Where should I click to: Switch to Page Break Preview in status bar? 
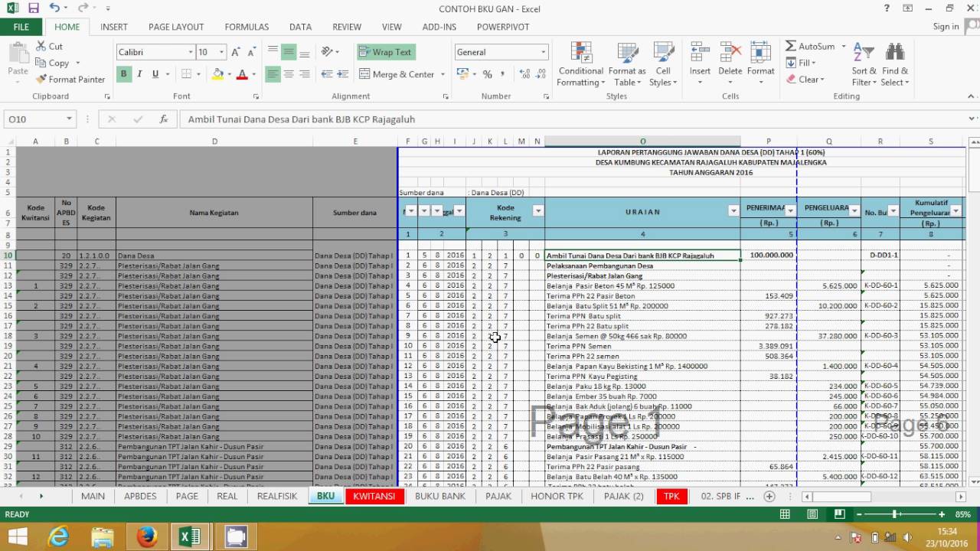[840, 514]
